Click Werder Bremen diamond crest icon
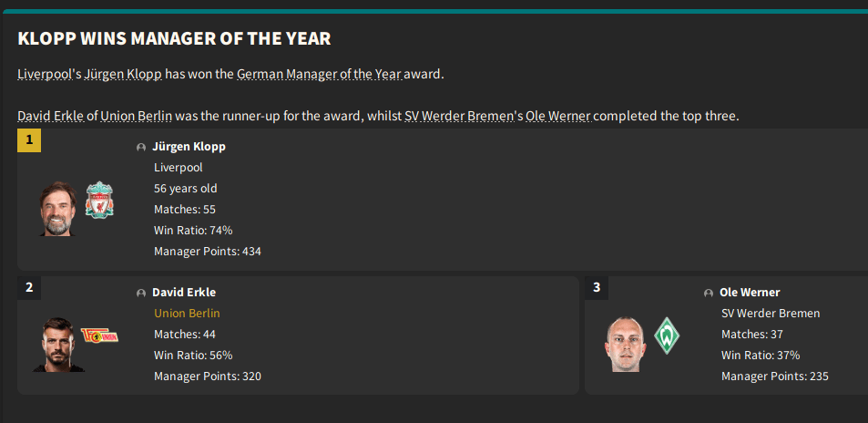 tap(668, 335)
